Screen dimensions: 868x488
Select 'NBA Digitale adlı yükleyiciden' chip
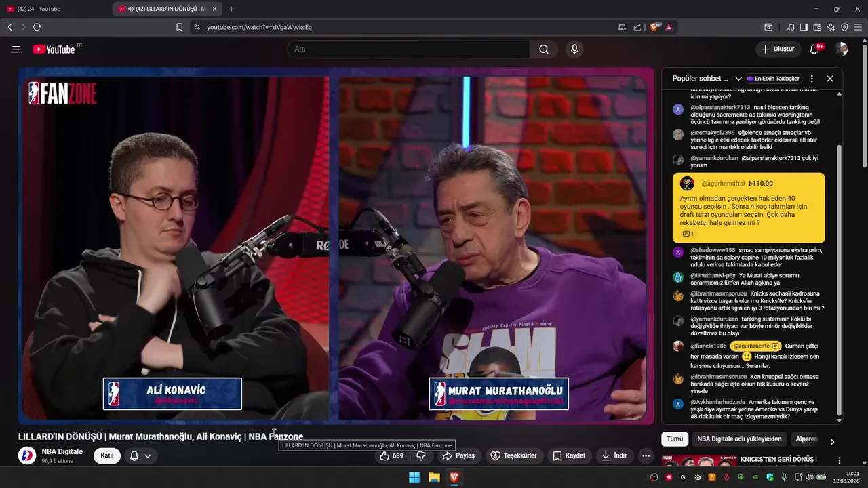click(739, 439)
